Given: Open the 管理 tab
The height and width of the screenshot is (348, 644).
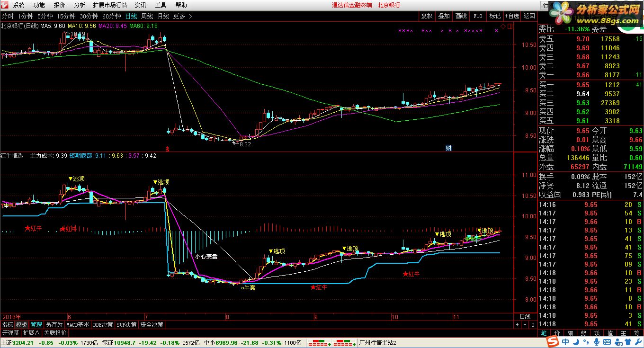Looking at the screenshot, I should pos(36,325).
